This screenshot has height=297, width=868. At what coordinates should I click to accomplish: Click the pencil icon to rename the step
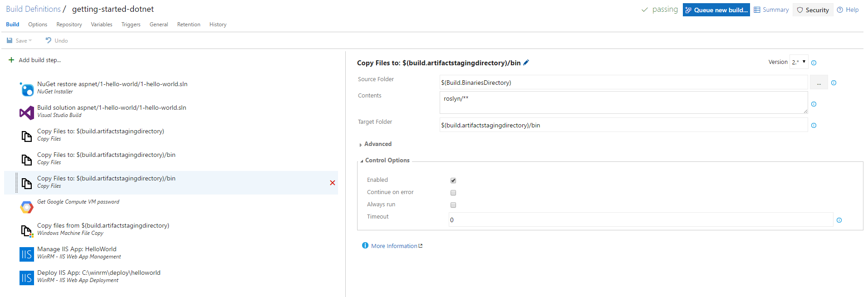point(526,63)
